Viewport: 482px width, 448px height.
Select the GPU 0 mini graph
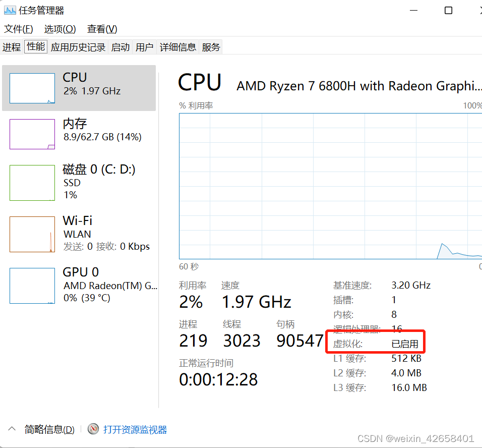tap(32, 286)
